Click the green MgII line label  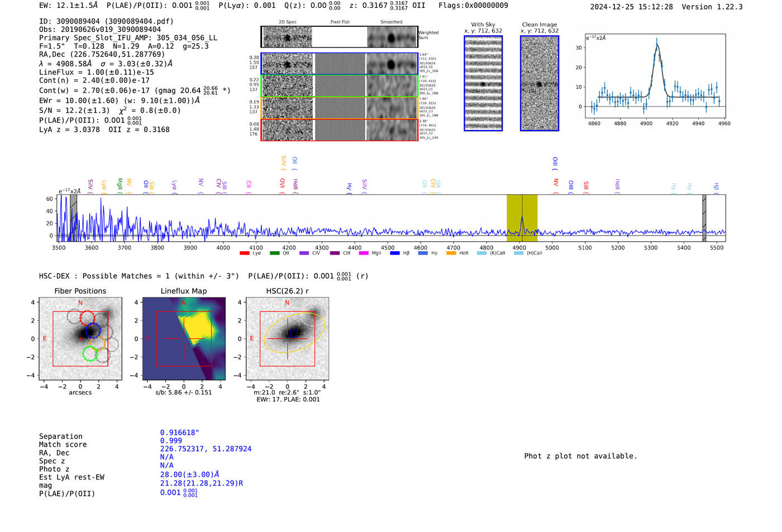(120, 185)
